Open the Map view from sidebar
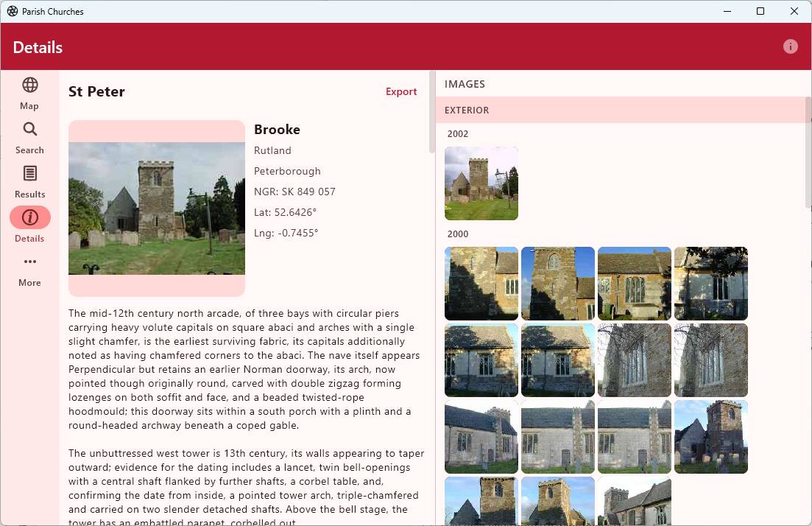812x526 pixels. tap(29, 94)
